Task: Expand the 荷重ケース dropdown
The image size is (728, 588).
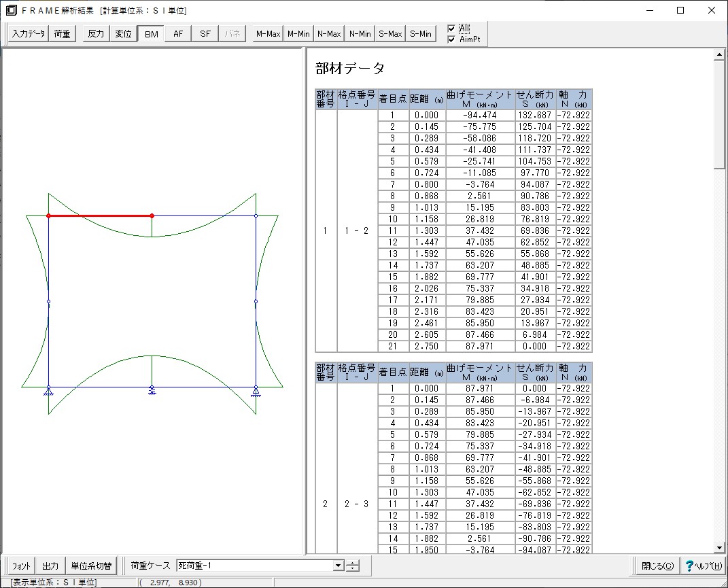Action: pos(339,566)
